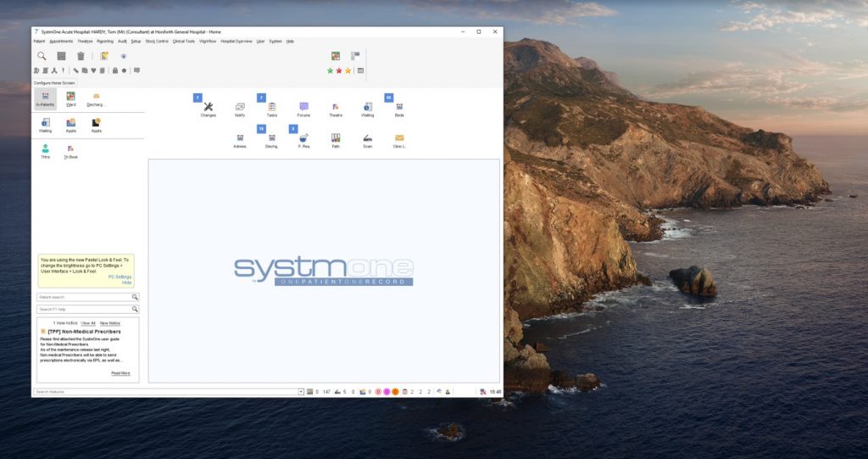Click the magnifying glass search toolbar icon
868x459 pixels.
(42, 56)
